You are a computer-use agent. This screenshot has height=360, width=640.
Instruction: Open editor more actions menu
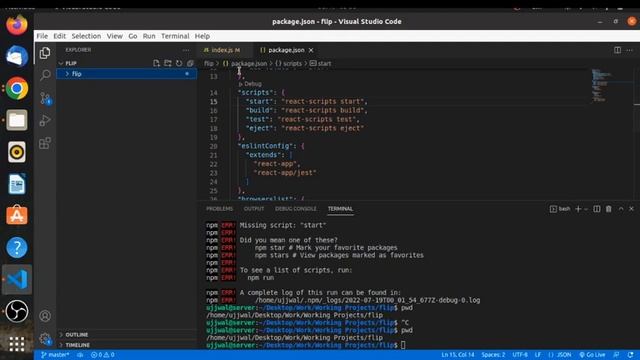(630, 50)
